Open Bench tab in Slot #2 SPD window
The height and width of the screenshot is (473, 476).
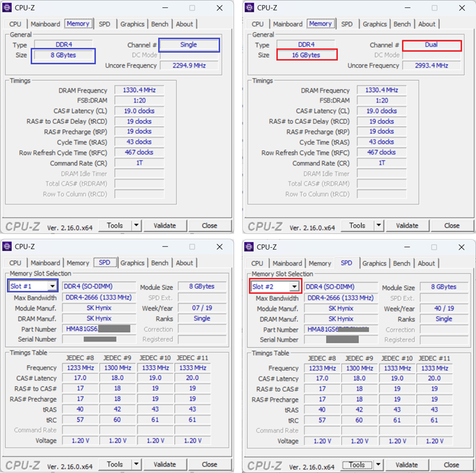pos(402,264)
